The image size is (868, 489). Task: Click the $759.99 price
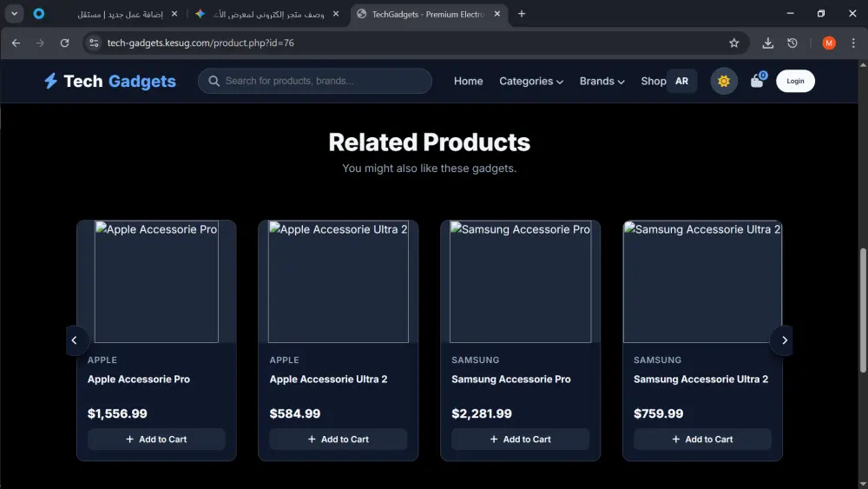[658, 413]
